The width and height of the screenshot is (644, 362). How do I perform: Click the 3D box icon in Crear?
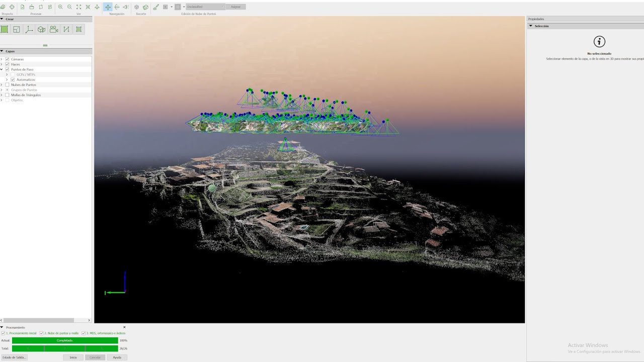click(x=41, y=30)
